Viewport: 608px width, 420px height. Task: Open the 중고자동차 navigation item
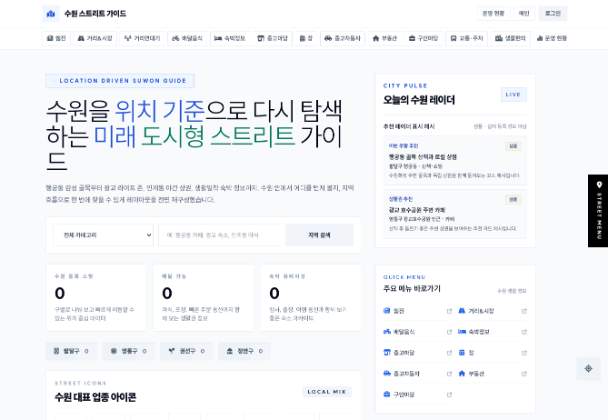click(342, 38)
